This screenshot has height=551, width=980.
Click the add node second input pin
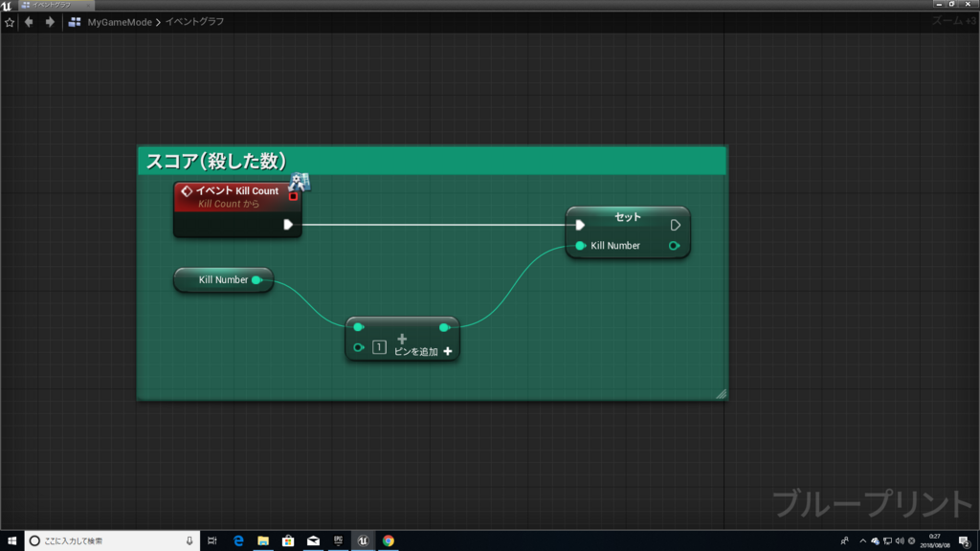[x=358, y=347]
